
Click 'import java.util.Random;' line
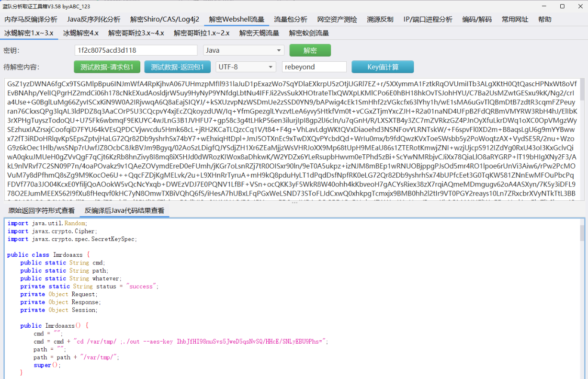click(x=47, y=223)
